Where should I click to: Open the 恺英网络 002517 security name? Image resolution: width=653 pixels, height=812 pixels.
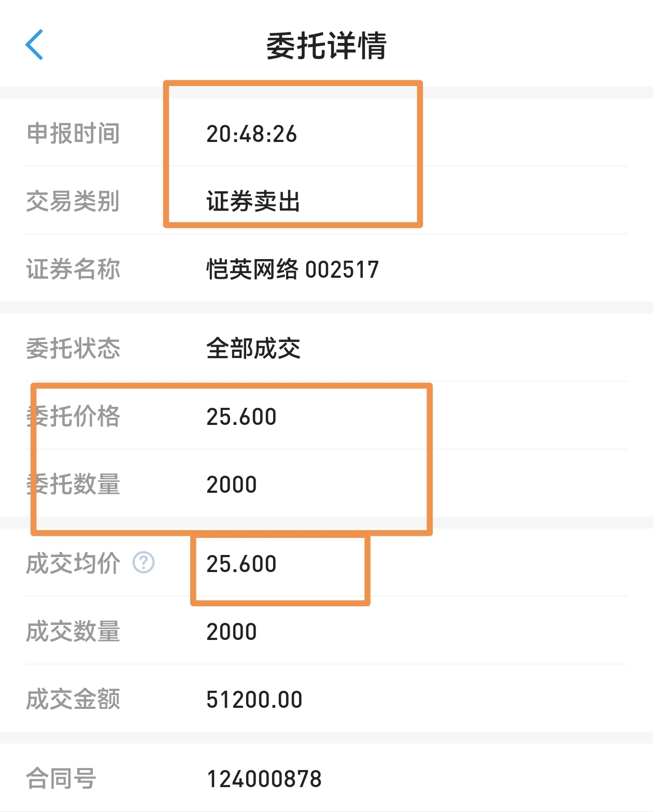click(x=292, y=269)
